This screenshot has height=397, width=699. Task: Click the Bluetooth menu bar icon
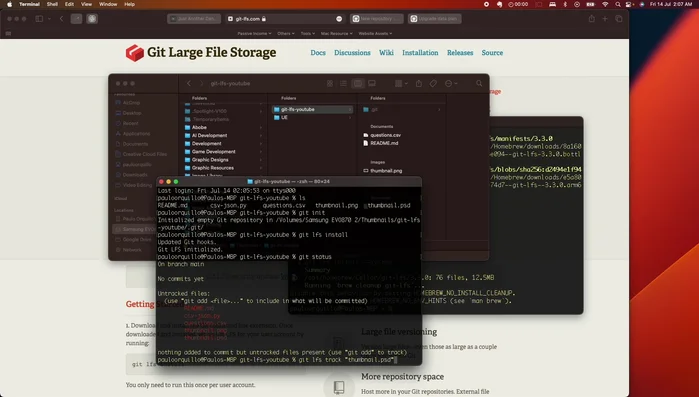tap(565, 4)
